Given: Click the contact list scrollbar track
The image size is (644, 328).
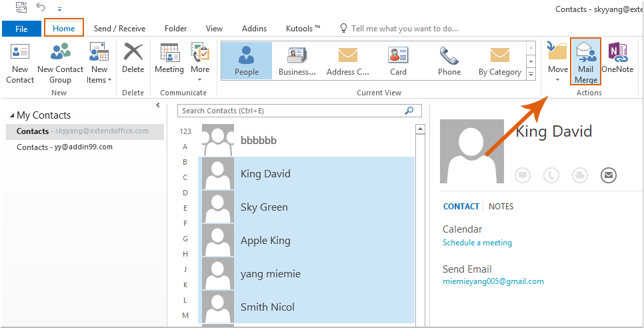Looking at the screenshot, I should 420,230.
